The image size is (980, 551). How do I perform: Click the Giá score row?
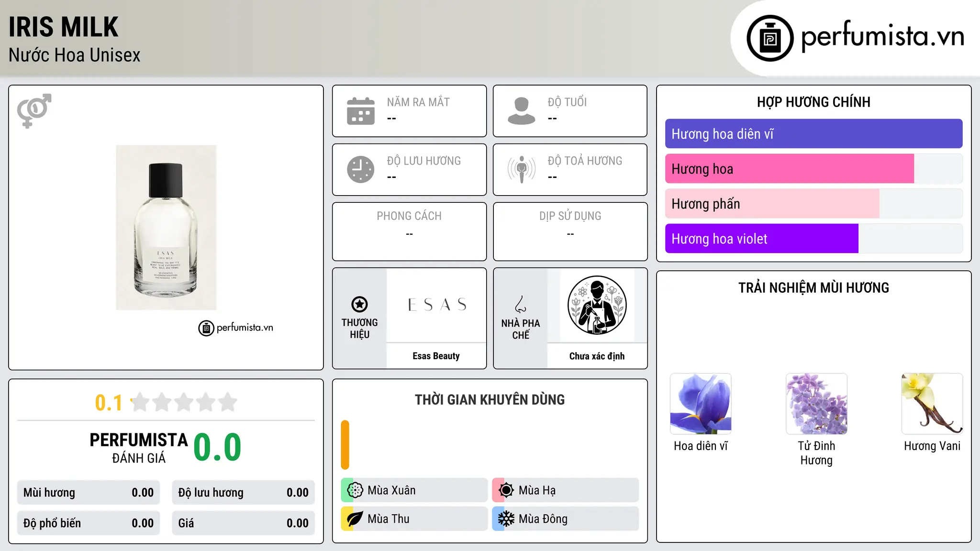pyautogui.click(x=243, y=523)
